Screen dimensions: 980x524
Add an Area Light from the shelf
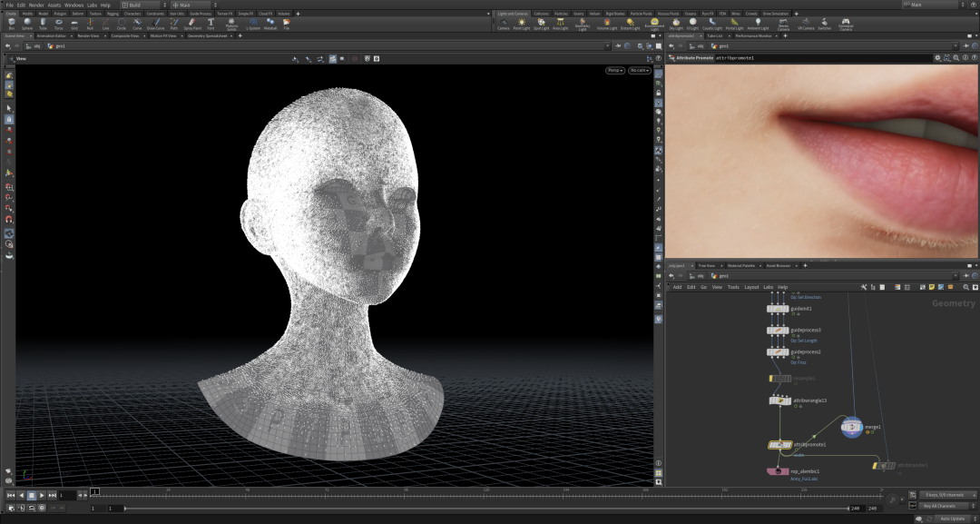tap(560, 24)
